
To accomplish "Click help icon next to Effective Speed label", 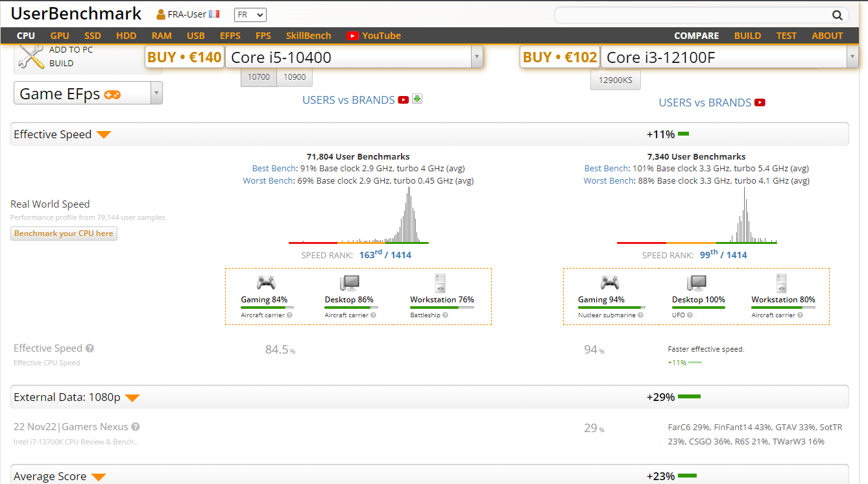I will click(90, 348).
